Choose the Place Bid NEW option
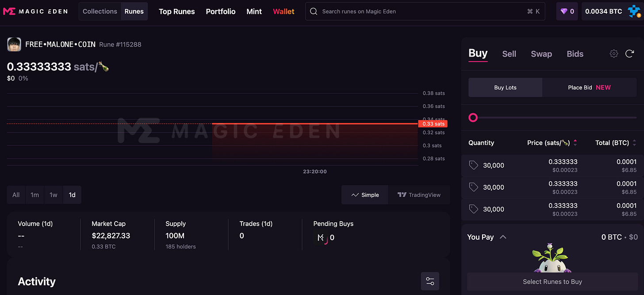This screenshot has height=295, width=644. point(589,88)
